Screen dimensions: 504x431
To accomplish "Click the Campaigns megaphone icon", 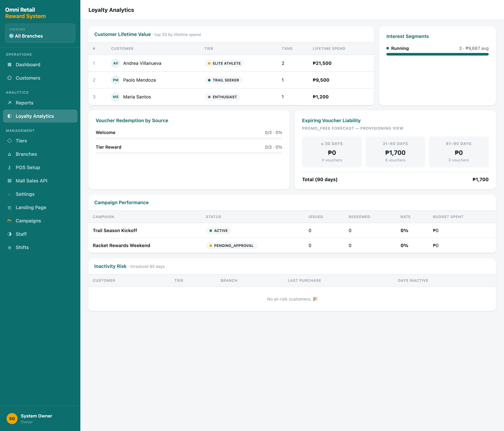I will 9,221.
